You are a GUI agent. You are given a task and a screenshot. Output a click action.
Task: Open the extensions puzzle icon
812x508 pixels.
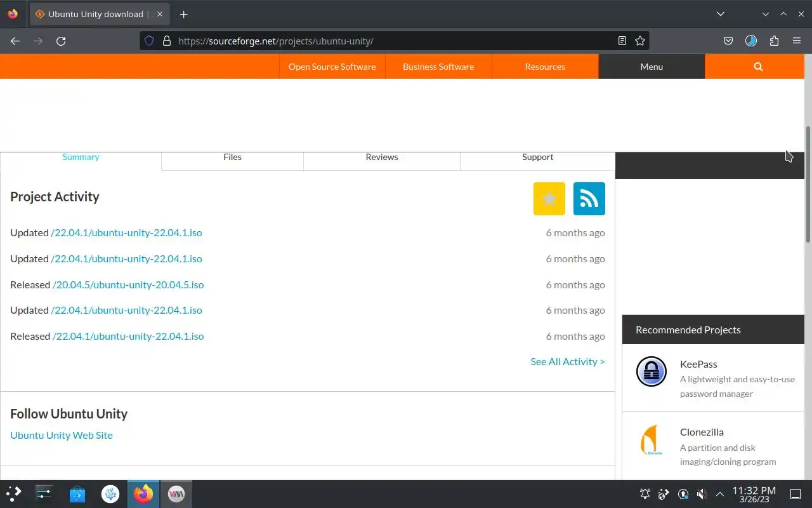tap(774, 41)
